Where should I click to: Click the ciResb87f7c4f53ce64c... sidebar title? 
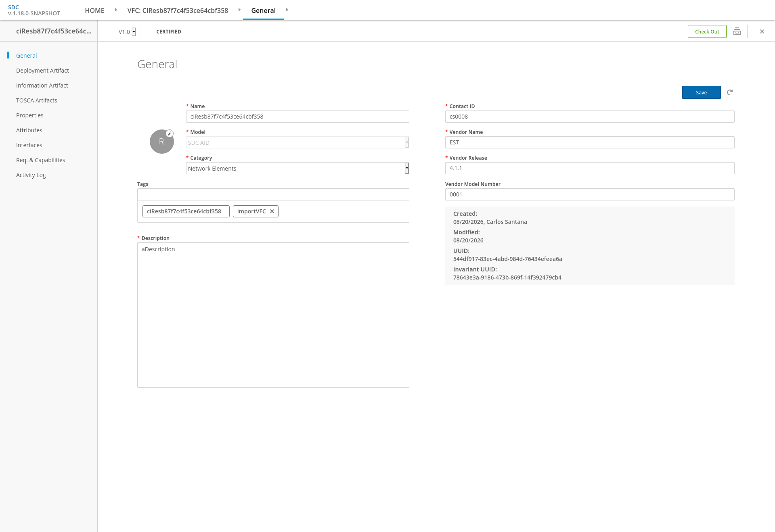pos(54,31)
